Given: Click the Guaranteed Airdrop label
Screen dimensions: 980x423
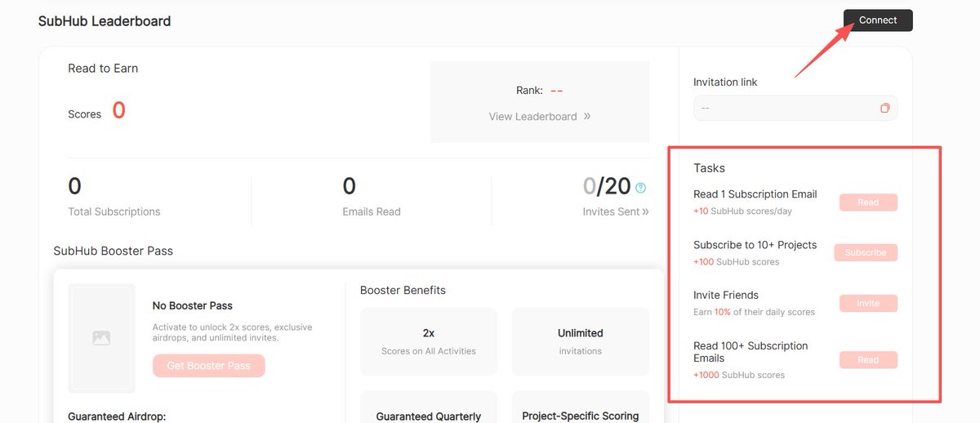Looking at the screenshot, I should pyautogui.click(x=117, y=416).
